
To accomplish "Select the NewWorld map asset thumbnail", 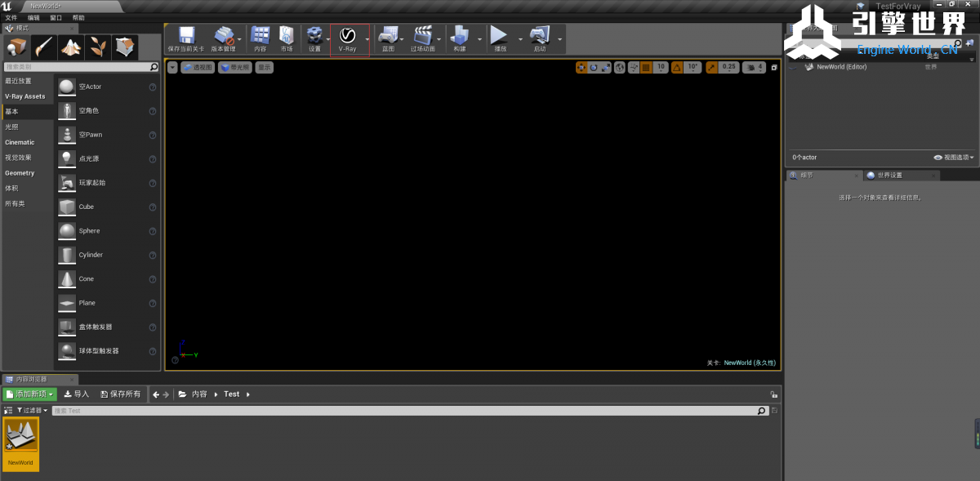I will [x=20, y=445].
